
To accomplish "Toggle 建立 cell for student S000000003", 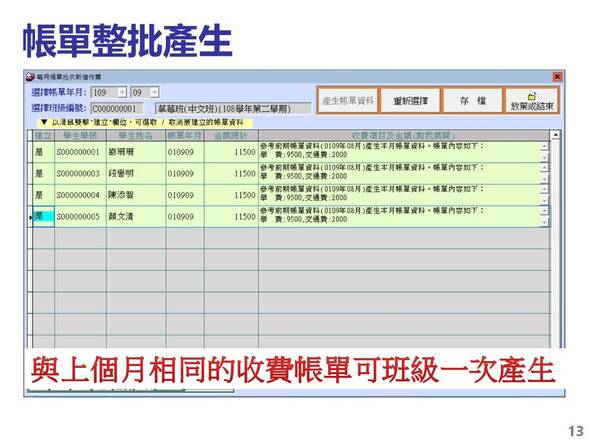I will (43, 174).
